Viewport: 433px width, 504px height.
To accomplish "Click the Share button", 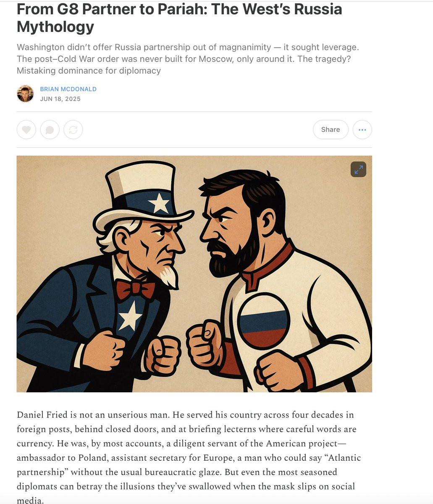I will click(331, 130).
